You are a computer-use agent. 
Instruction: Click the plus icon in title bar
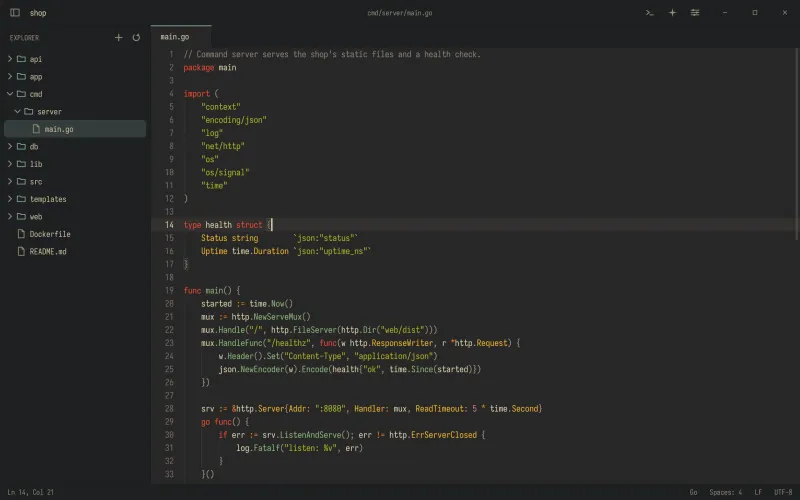(672, 13)
